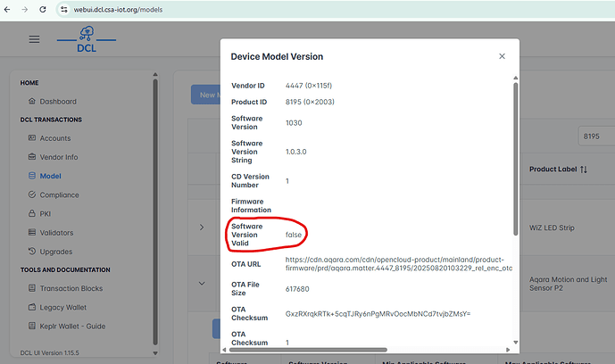Open Upgrades history entry
Screen dimensions: 615x364
32,252
